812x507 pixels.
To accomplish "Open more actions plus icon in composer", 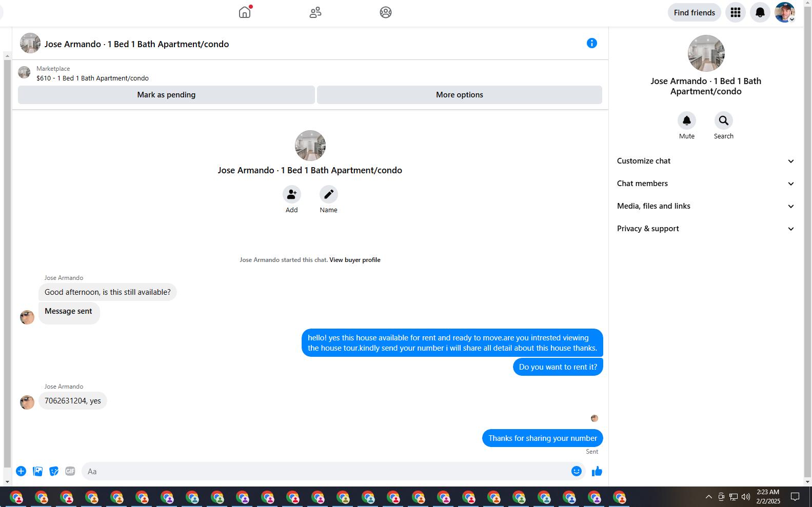I will (x=21, y=471).
